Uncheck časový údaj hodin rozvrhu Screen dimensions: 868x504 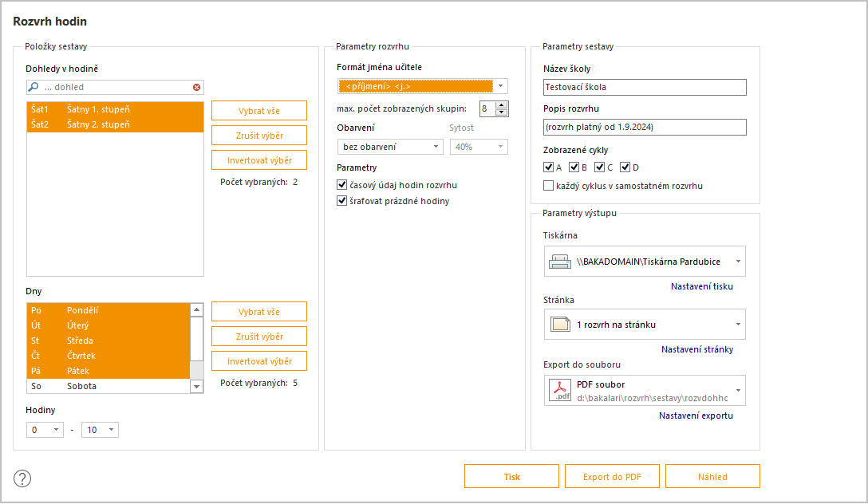click(x=342, y=185)
